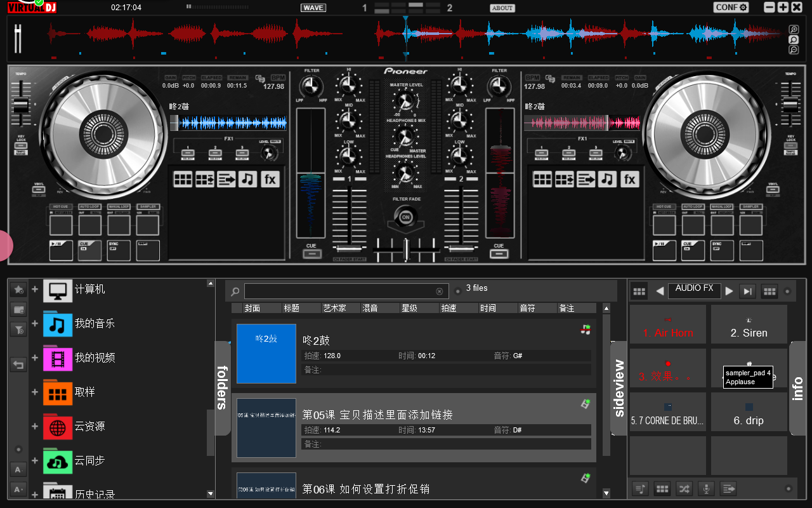Open the ABOUT button at the top
The height and width of the screenshot is (508, 812).
[x=502, y=8]
